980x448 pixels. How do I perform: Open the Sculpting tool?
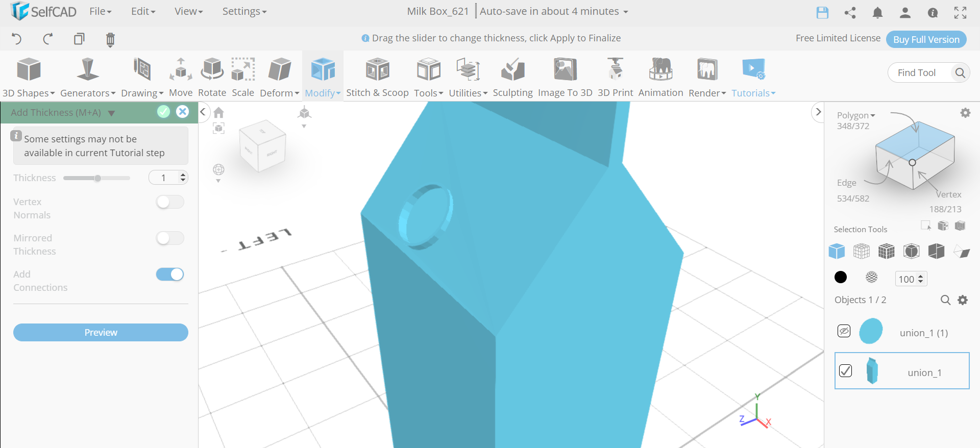pyautogui.click(x=512, y=77)
